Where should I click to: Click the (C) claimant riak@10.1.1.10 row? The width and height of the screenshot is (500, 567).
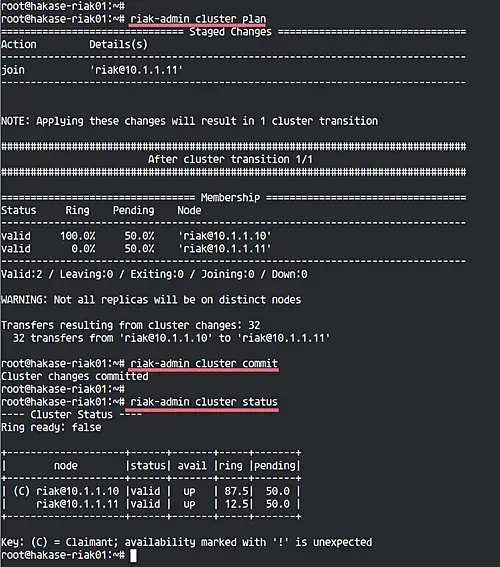[151, 491]
